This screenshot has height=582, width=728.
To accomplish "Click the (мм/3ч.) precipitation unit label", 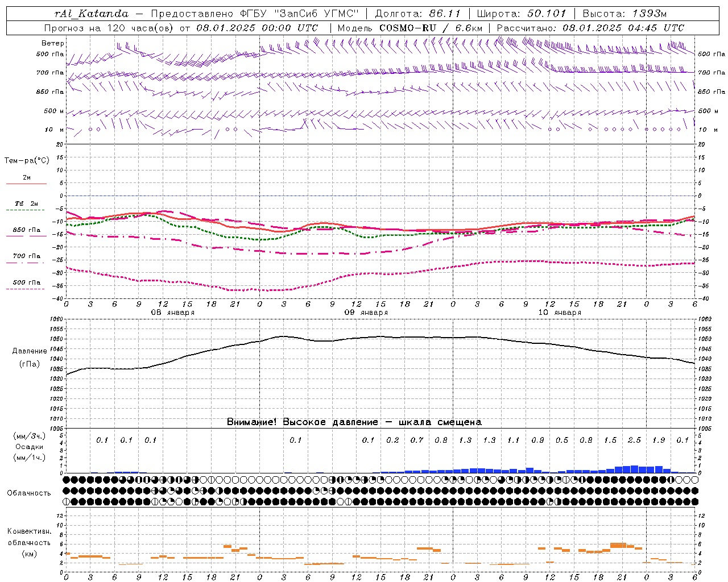I will 30,436.
